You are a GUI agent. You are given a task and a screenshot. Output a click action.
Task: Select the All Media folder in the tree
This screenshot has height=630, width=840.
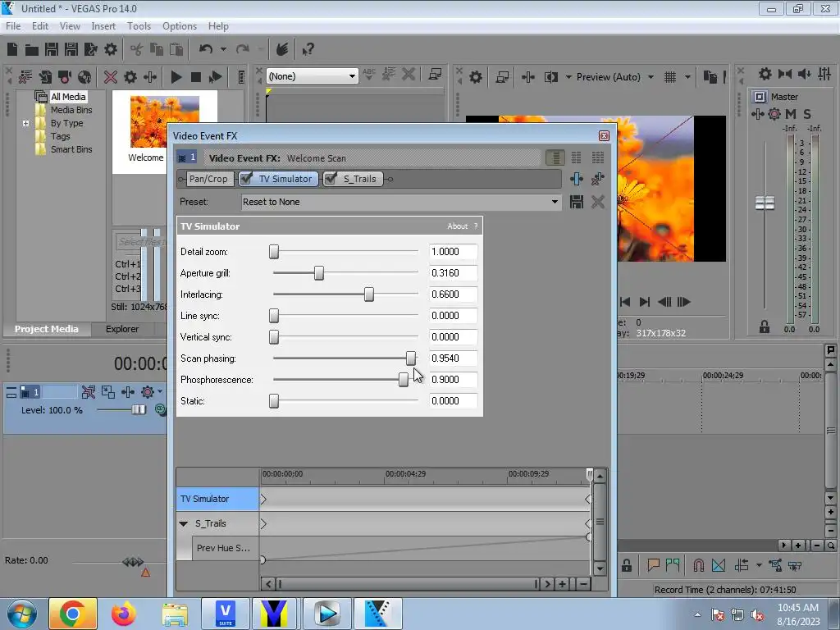click(x=68, y=97)
